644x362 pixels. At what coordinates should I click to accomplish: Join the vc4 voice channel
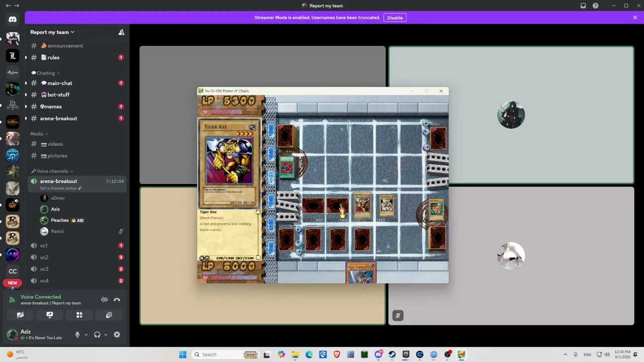(x=77, y=281)
